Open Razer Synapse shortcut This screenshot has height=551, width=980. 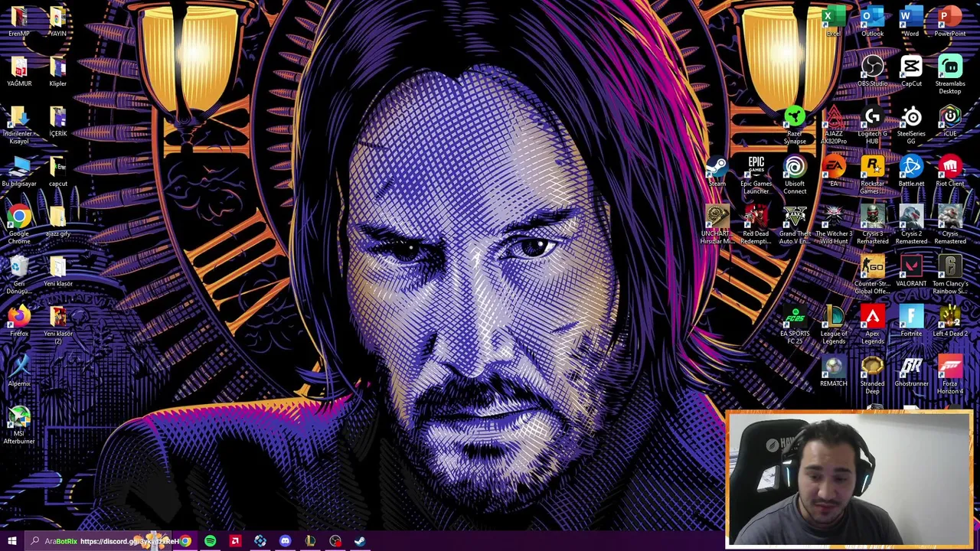pyautogui.click(x=795, y=125)
